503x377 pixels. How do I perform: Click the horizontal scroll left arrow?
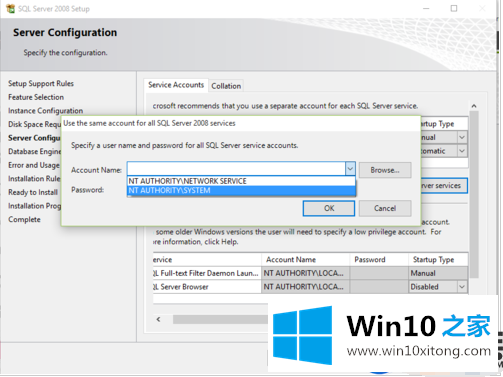coord(158,319)
